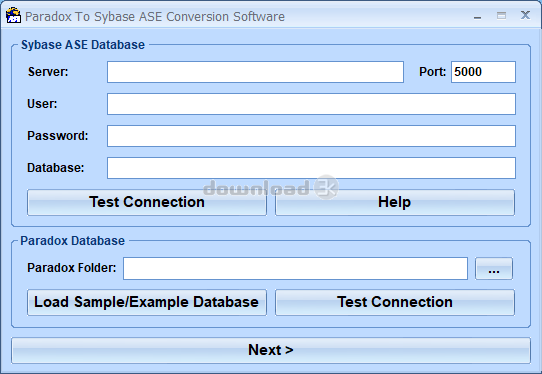The image size is (542, 374).
Task: Load the Sample/Example Database
Action: (x=147, y=302)
